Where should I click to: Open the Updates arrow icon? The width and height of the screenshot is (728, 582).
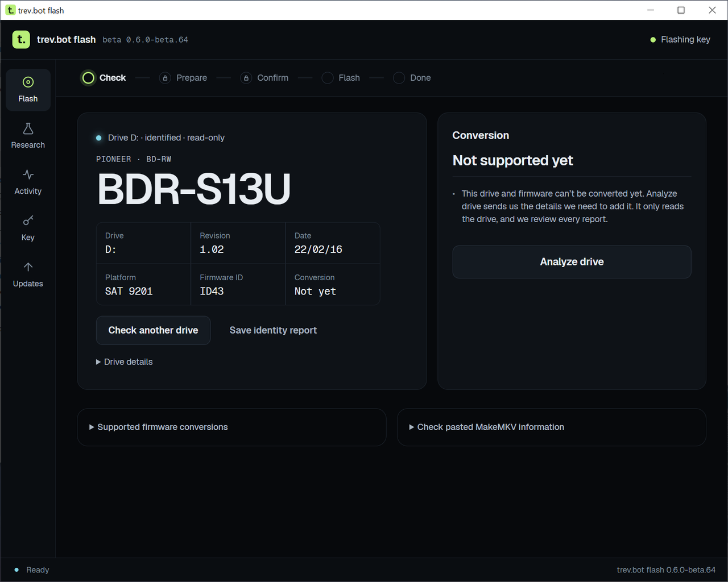(x=28, y=267)
